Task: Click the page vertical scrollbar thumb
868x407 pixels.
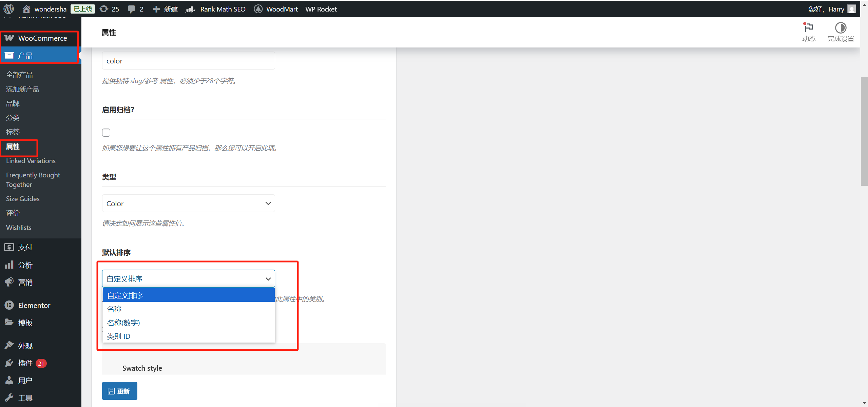Action: [x=864, y=131]
